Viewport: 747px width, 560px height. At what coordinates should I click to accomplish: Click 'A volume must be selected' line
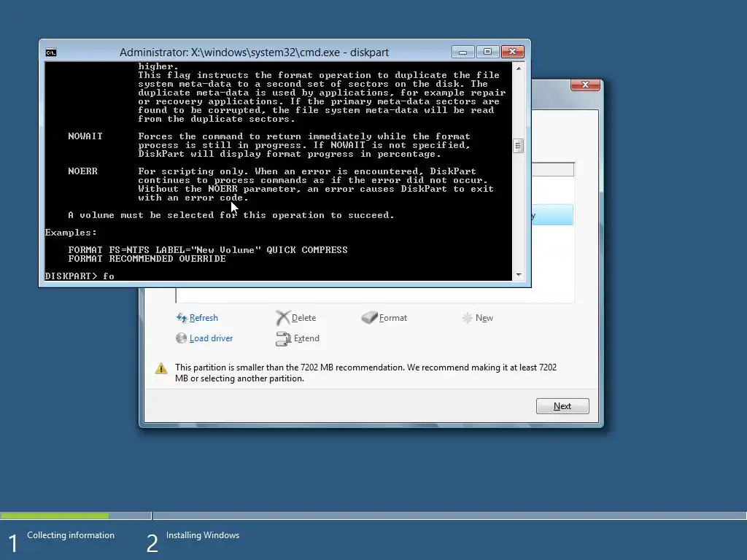[x=231, y=215]
